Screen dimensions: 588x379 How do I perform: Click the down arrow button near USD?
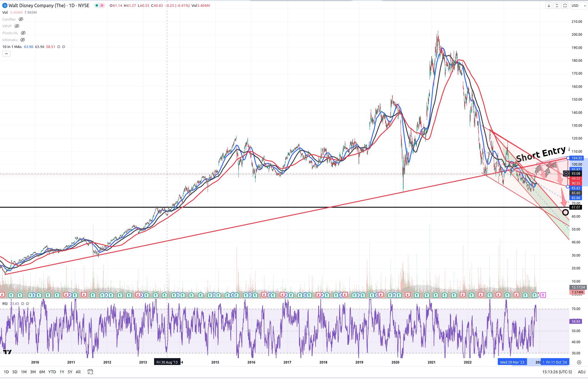click(548, 5)
